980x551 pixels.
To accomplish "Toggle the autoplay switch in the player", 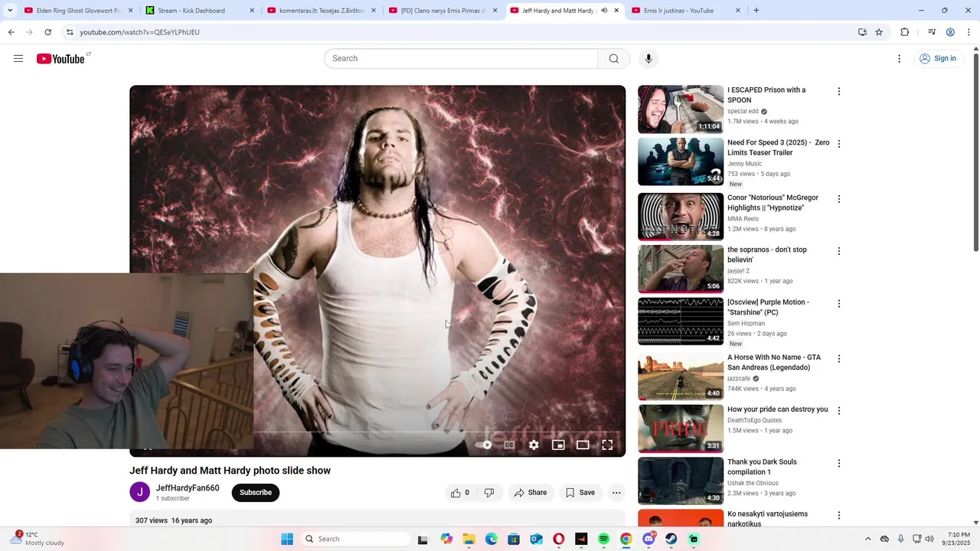I will coord(484,445).
